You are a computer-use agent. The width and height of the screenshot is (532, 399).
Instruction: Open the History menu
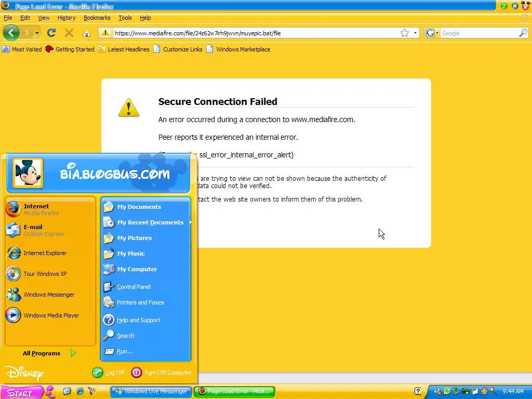click(x=66, y=18)
